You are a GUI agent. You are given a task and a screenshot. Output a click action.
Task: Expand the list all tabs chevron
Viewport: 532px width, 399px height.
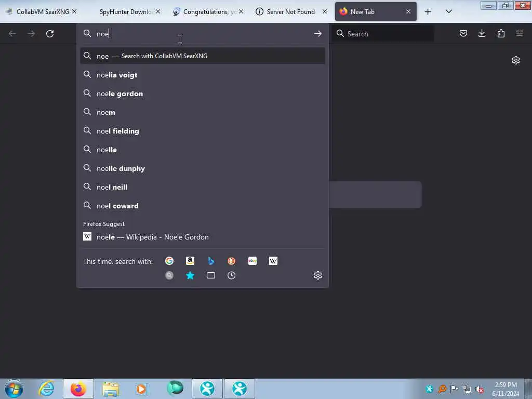pos(448,12)
